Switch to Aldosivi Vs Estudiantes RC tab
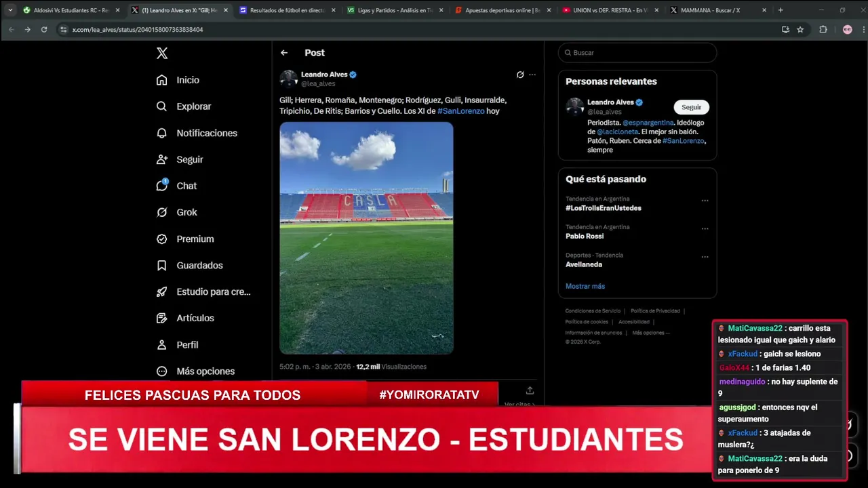 pos(71,10)
